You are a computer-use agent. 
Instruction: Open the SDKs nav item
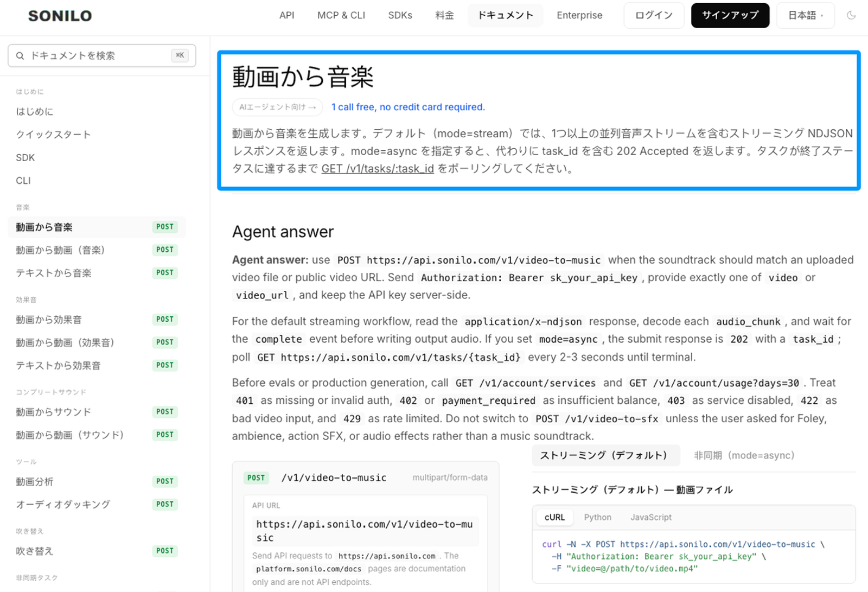(x=400, y=15)
